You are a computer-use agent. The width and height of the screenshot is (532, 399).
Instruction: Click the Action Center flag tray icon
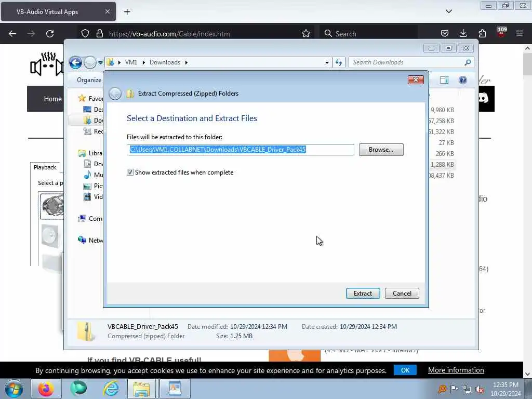pyautogui.click(x=454, y=389)
